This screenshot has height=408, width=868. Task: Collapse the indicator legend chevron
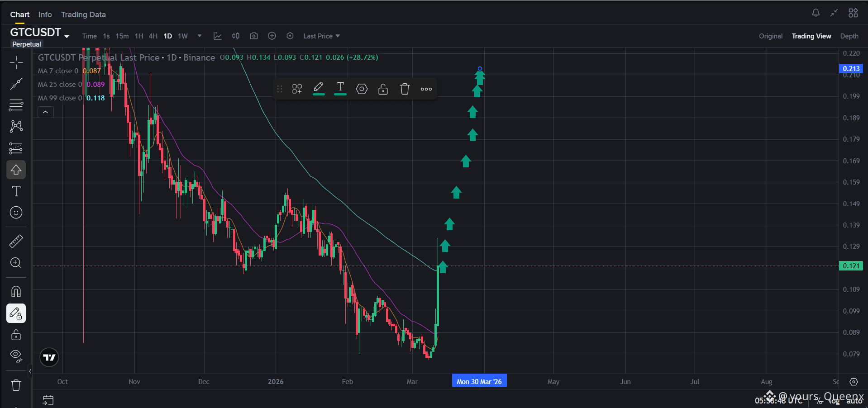click(46, 112)
